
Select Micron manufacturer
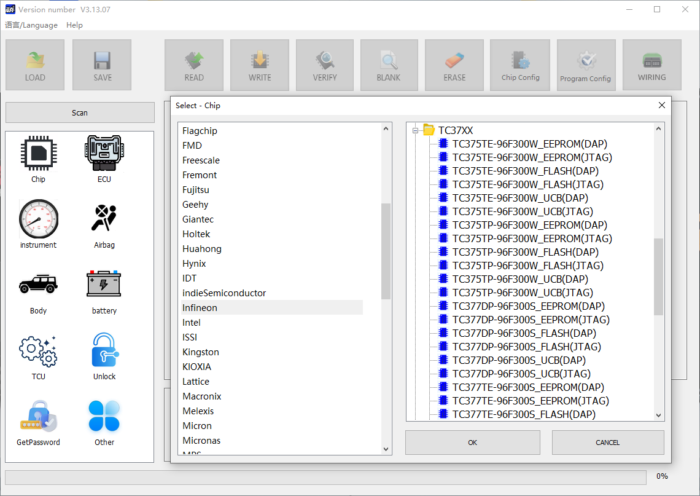click(x=197, y=425)
